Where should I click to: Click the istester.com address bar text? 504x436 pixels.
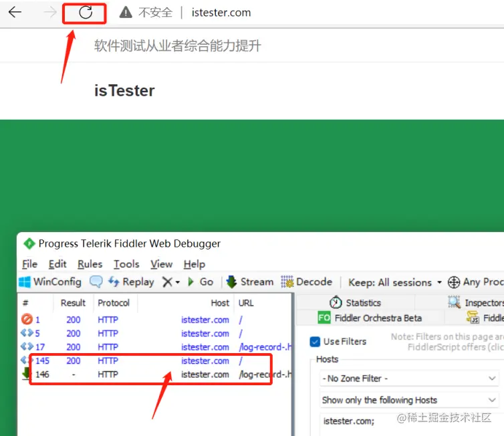coord(221,13)
